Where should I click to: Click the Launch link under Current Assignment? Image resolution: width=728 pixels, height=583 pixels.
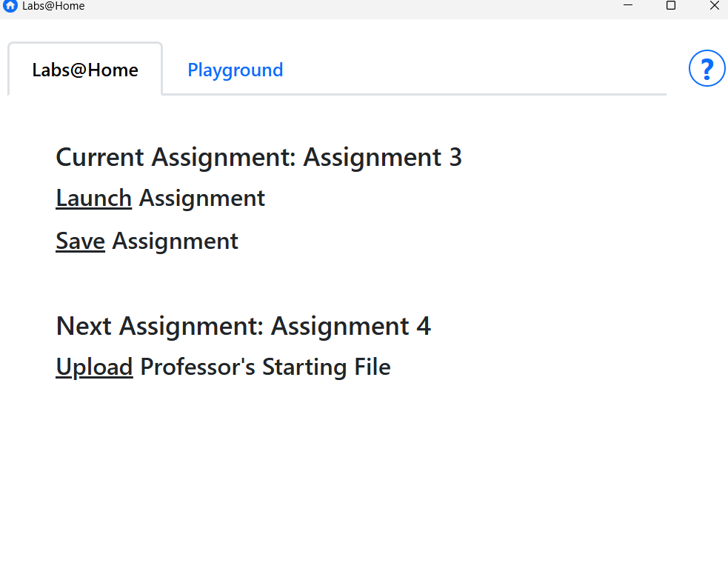point(93,198)
